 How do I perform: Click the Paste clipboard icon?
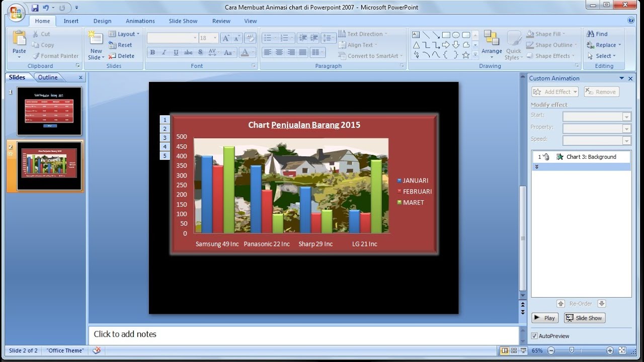click(x=19, y=39)
